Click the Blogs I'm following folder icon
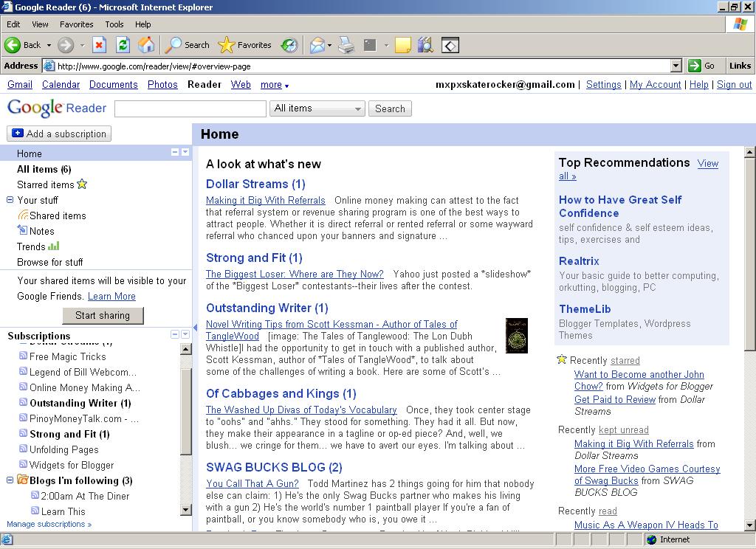Screen dimensions: 756x549 [x=23, y=480]
